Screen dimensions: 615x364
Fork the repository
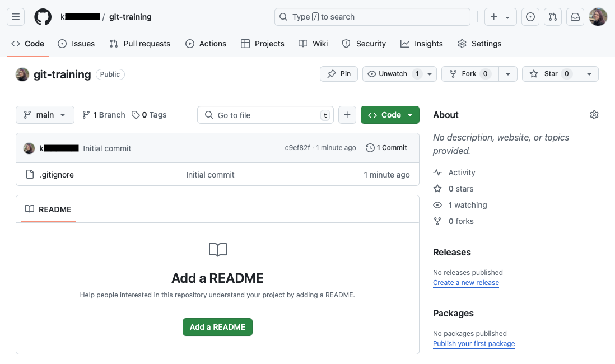pos(469,73)
